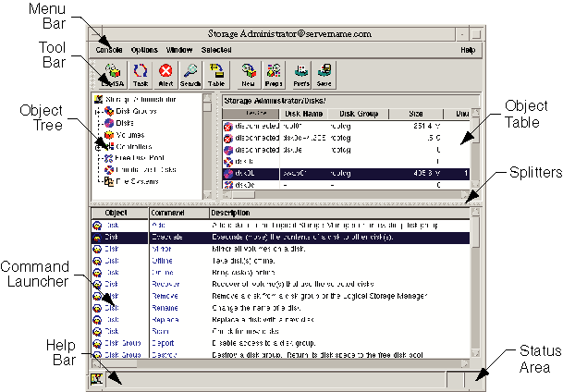Select Disks in the object tree
The height and width of the screenshot is (392, 563).
(x=125, y=123)
